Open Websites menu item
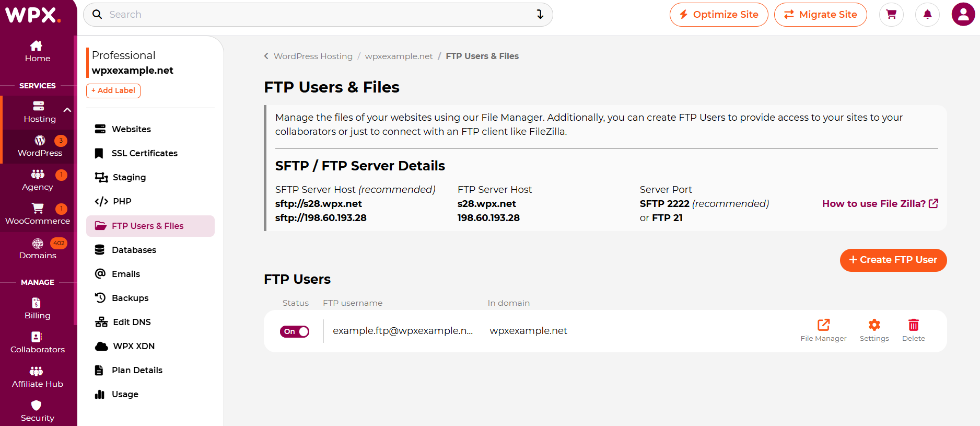This screenshot has height=426, width=980. [x=150, y=129]
